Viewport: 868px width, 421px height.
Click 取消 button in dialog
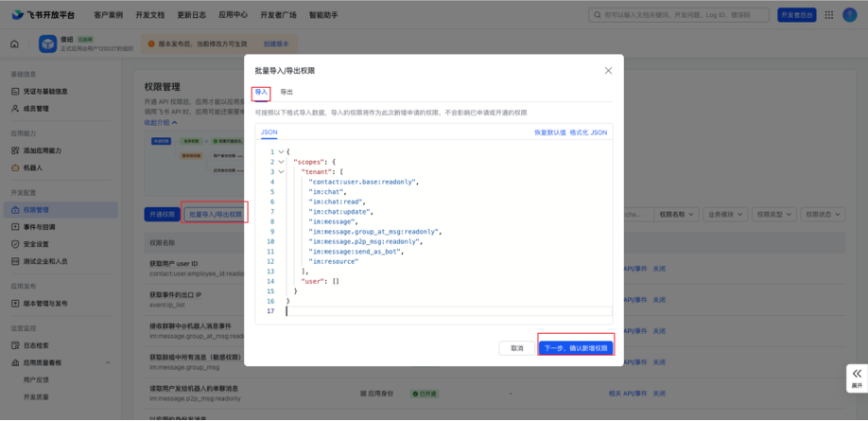[x=516, y=348]
